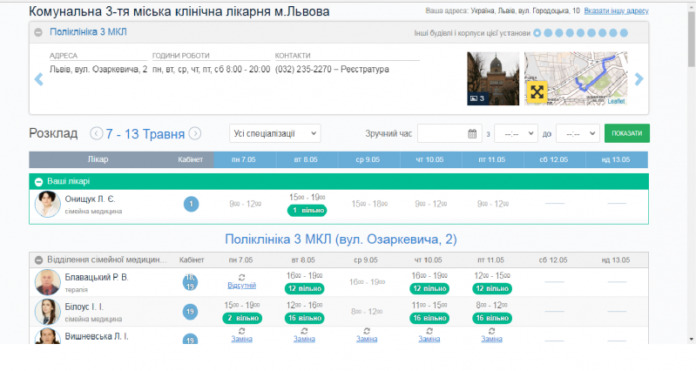Select чт 10.05 header column

pos(431,160)
